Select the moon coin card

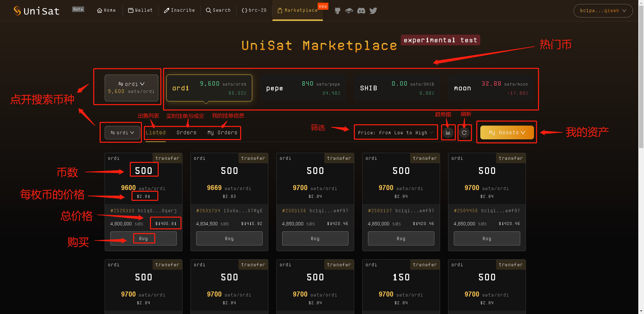tap(490, 88)
